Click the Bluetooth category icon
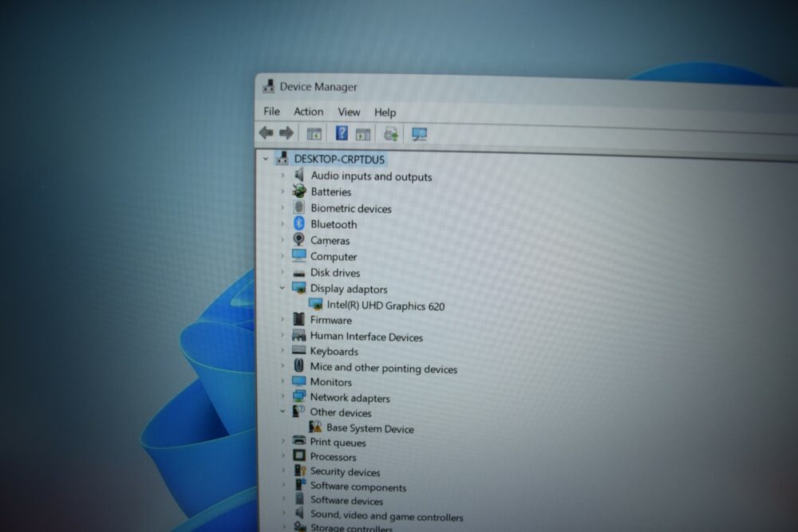The height and width of the screenshot is (532, 798). coord(298,223)
